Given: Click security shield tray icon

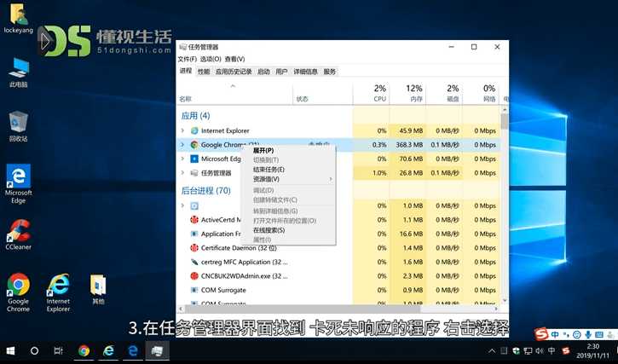Looking at the screenshot, I should [516, 350].
